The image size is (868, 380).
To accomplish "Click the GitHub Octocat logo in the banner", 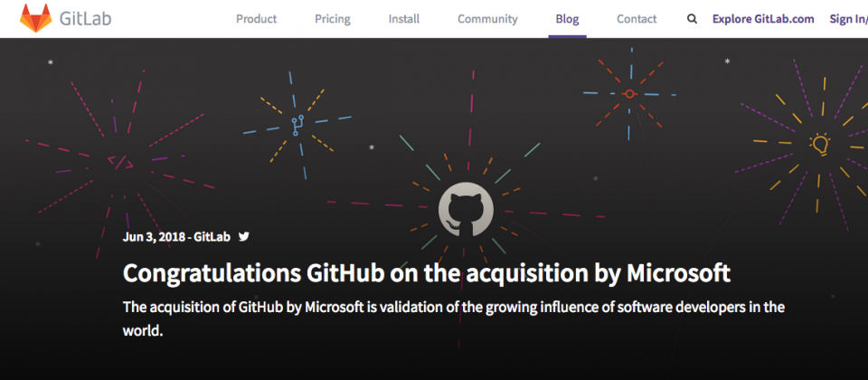I will [x=466, y=209].
